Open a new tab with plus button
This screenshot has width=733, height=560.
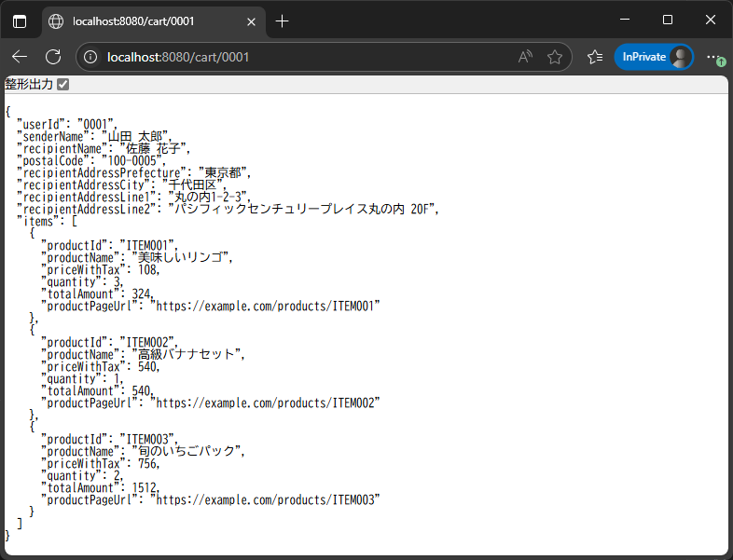tap(282, 21)
